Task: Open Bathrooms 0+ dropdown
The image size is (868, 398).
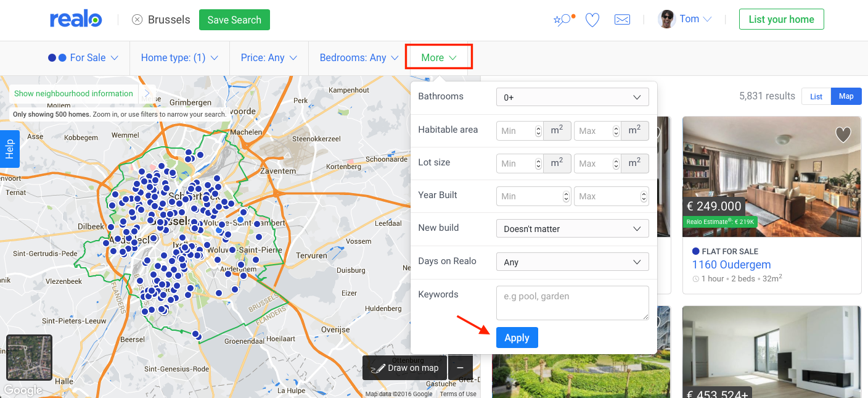Action: (x=573, y=97)
